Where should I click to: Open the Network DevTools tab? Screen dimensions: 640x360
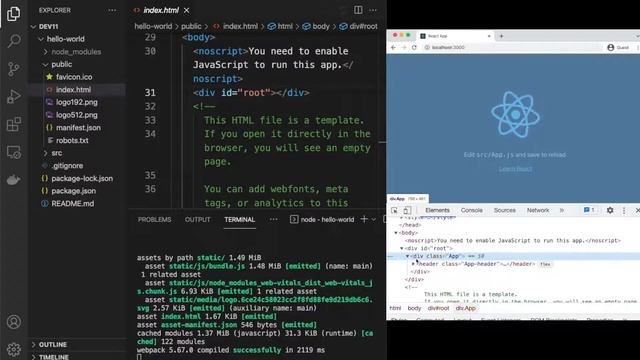click(x=538, y=210)
